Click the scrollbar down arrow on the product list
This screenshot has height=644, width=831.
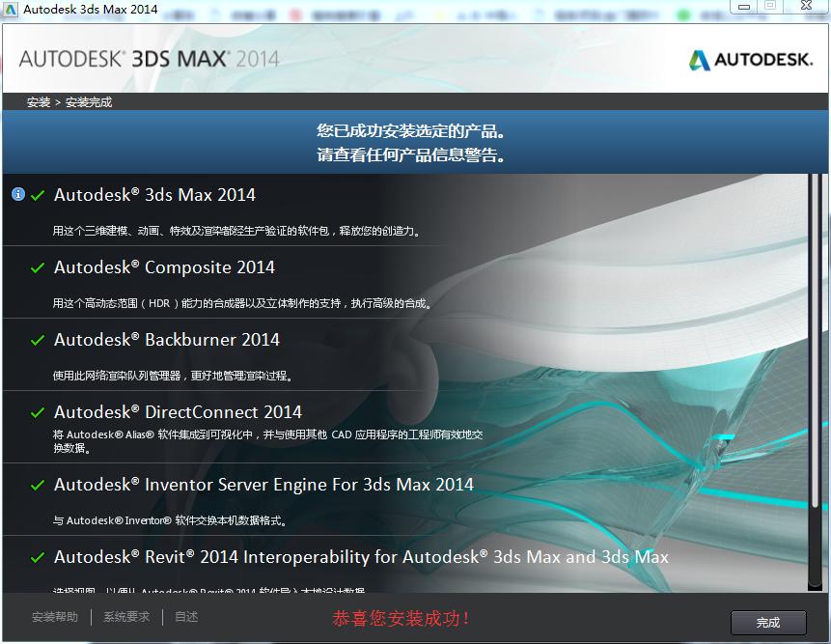817,587
